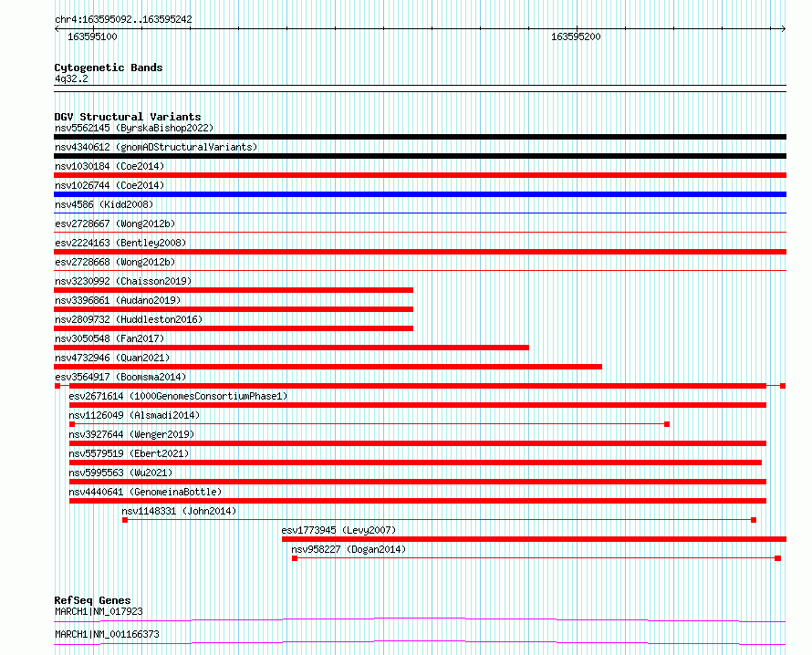This screenshot has width=812, height=655.
Task: Click the black bar of nsv4340612
Action: (x=420, y=156)
